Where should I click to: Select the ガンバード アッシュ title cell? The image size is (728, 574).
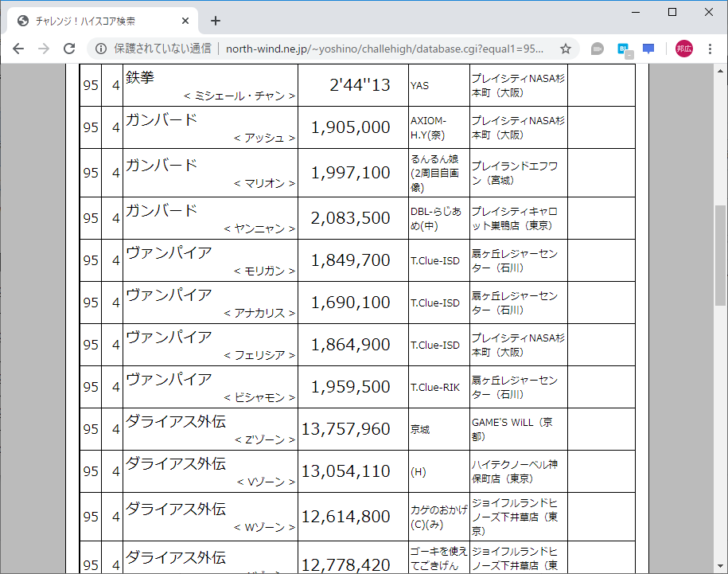click(210, 127)
